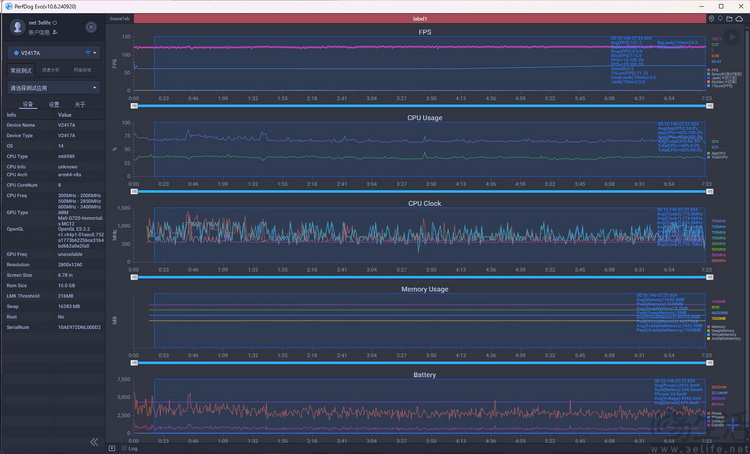
Task: Click the user avatar icon
Action: 18,27
